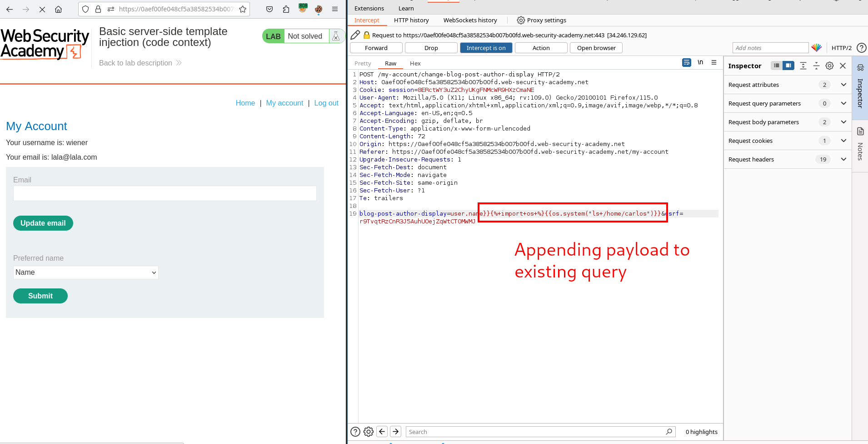This screenshot has height=444, width=868.
Task: Open search settings gear at bottom
Action: pos(369,432)
